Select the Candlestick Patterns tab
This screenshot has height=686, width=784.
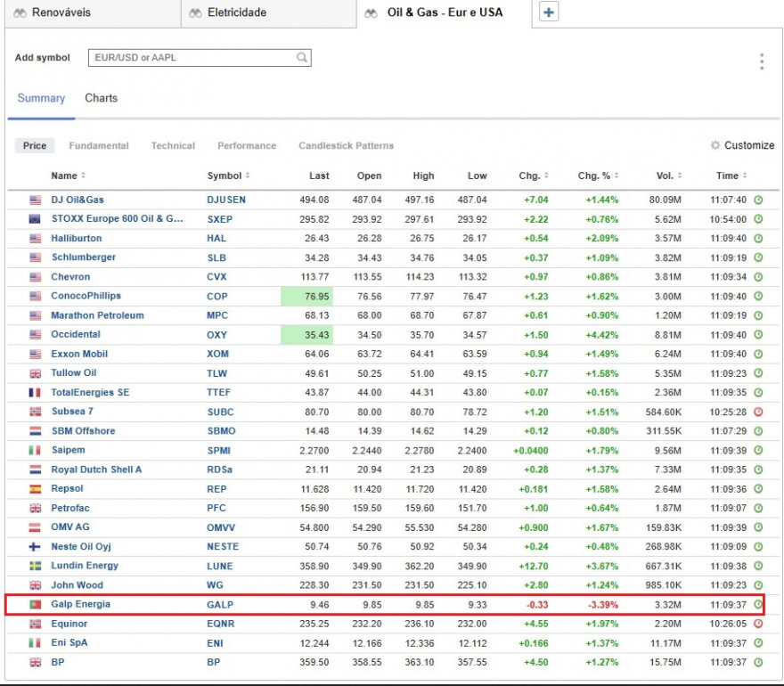click(x=346, y=145)
